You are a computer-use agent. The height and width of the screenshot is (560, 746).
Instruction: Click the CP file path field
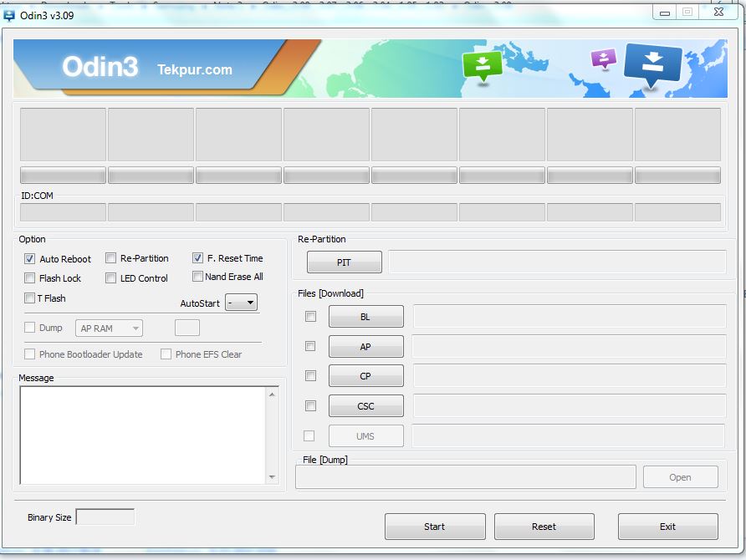click(570, 375)
